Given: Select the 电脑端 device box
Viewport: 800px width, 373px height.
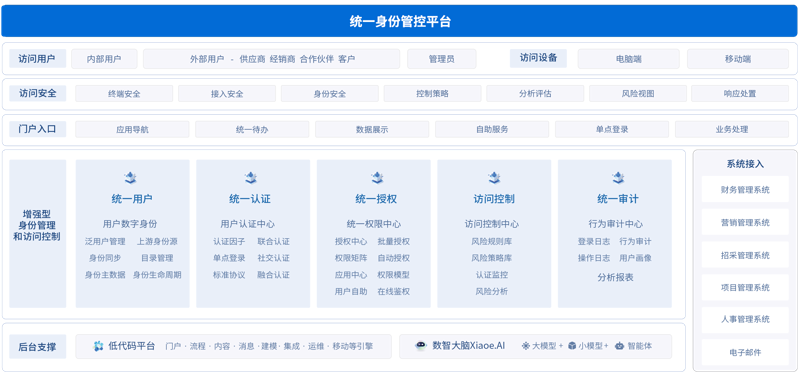Looking at the screenshot, I should click(629, 59).
